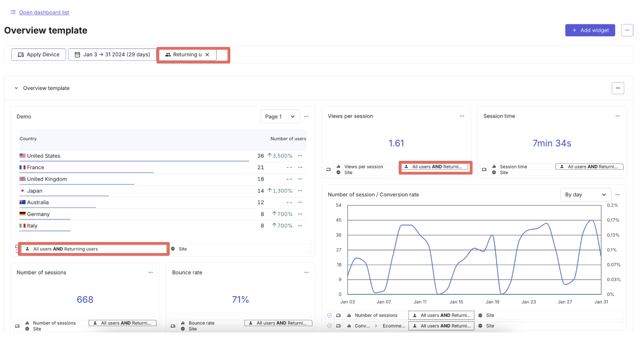This screenshot has width=644, height=337.
Task: Click the 7min 34s session time value
Action: tap(552, 143)
